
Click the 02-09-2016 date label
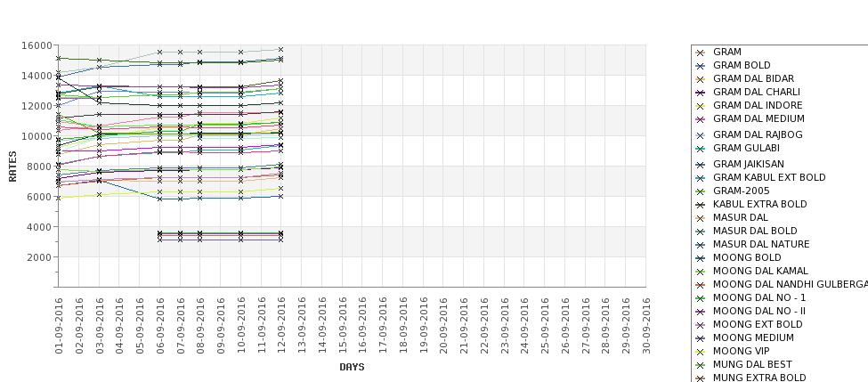point(79,326)
